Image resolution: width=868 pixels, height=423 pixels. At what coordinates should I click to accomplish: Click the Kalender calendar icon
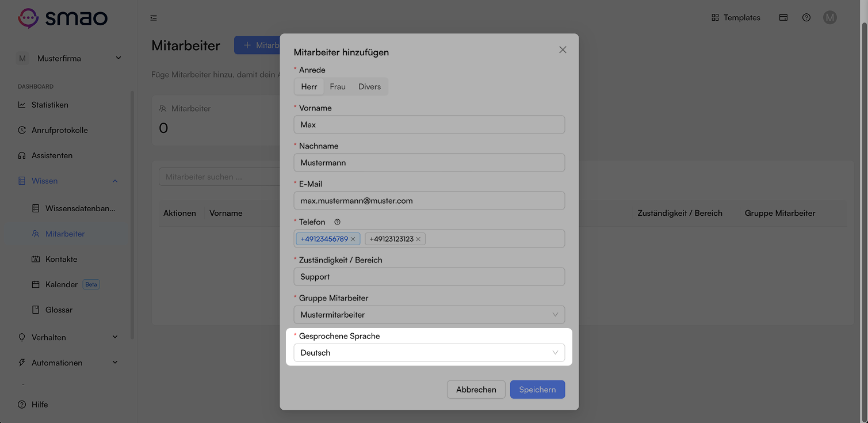pyautogui.click(x=36, y=284)
